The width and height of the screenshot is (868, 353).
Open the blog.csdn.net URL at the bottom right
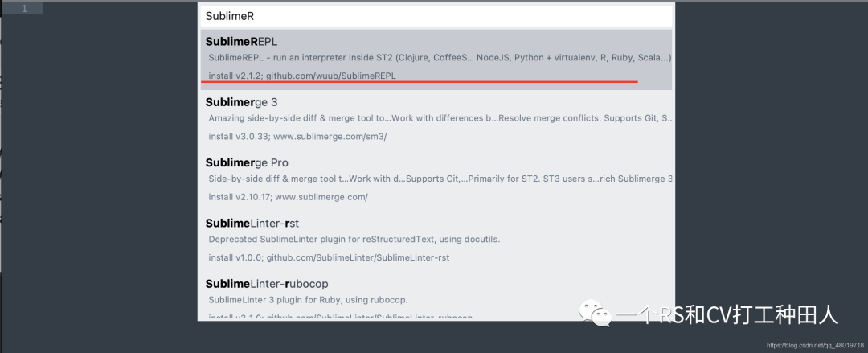point(815,345)
